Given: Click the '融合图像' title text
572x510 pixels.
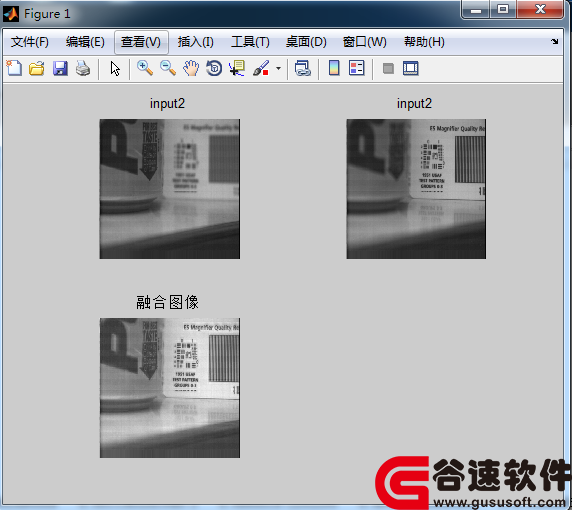Looking at the screenshot, I should 167,302.
